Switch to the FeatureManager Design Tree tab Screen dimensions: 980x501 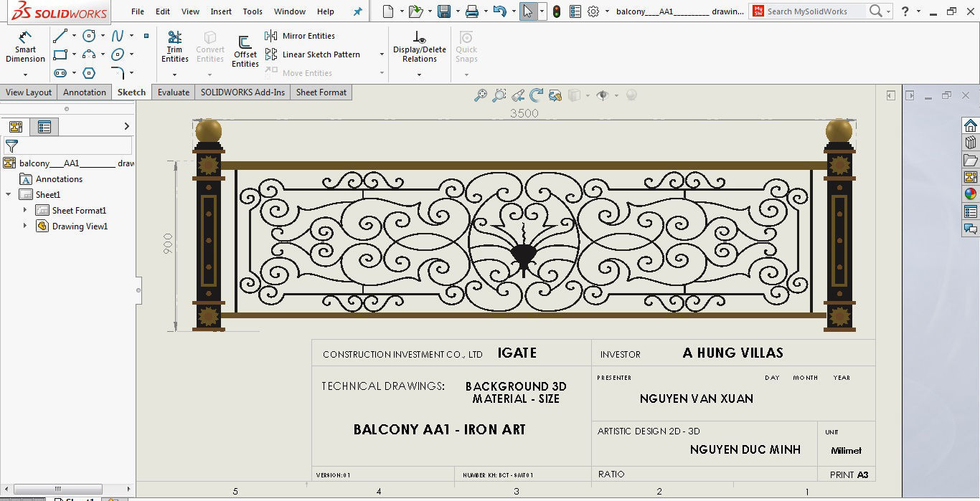[16, 127]
